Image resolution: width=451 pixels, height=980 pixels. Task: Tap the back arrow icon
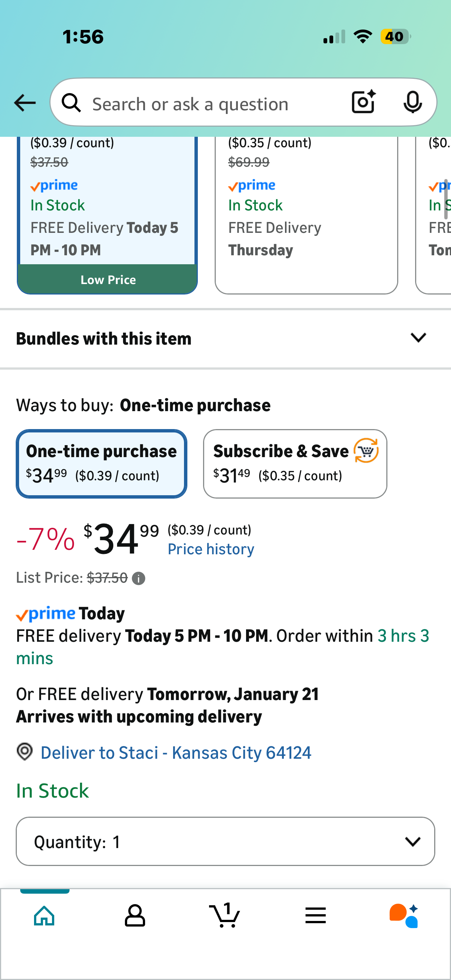click(x=25, y=103)
